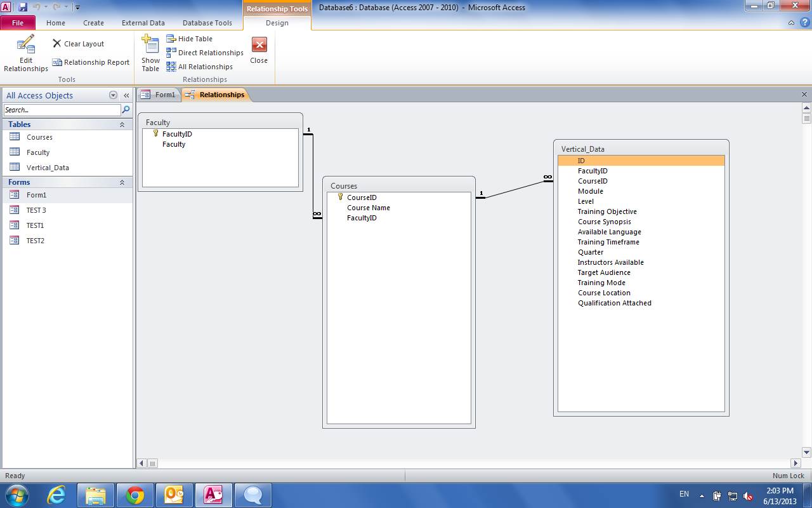Open the Show Table dialog
The width and height of the screenshot is (812, 508).
(150, 53)
